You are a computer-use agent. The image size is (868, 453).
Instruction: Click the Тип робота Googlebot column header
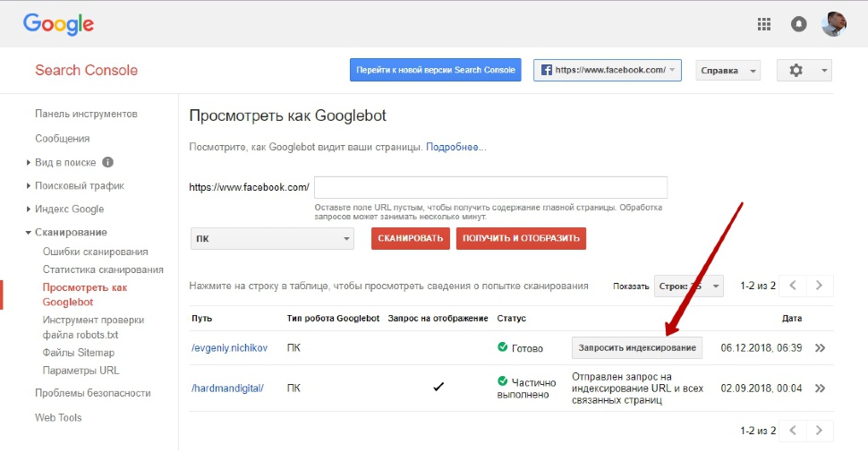(333, 319)
